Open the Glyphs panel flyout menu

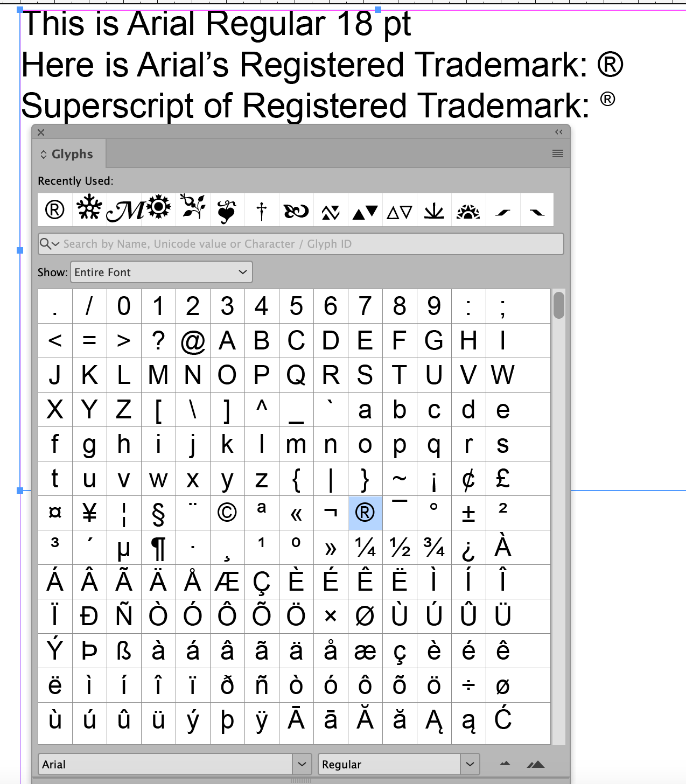click(x=557, y=153)
